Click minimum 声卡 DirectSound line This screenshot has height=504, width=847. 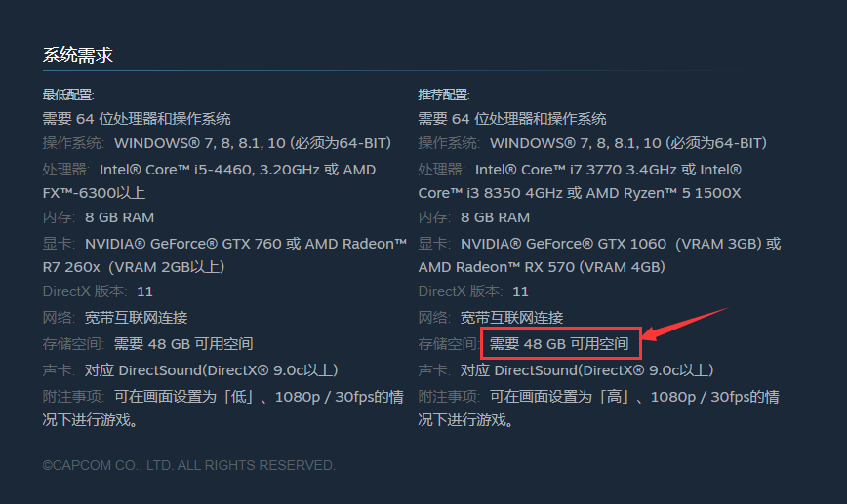(x=190, y=370)
